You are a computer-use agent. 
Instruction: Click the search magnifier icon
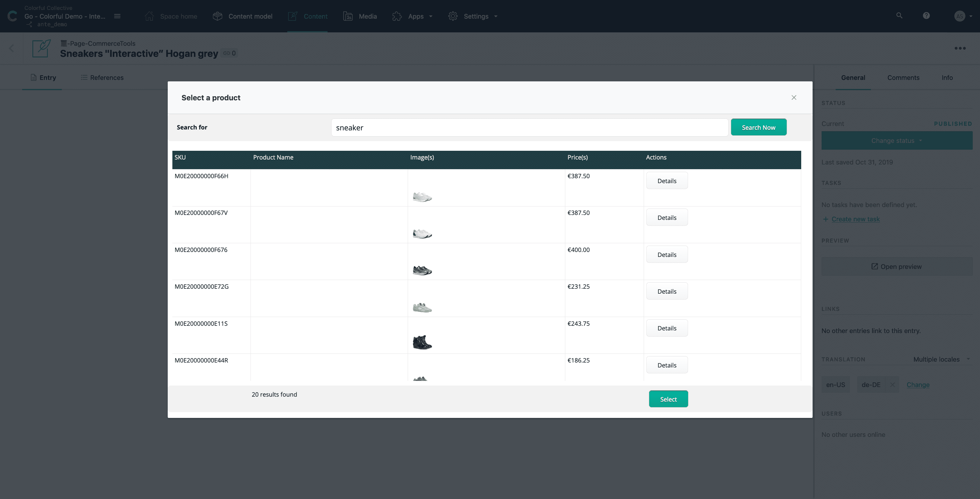pyautogui.click(x=899, y=15)
